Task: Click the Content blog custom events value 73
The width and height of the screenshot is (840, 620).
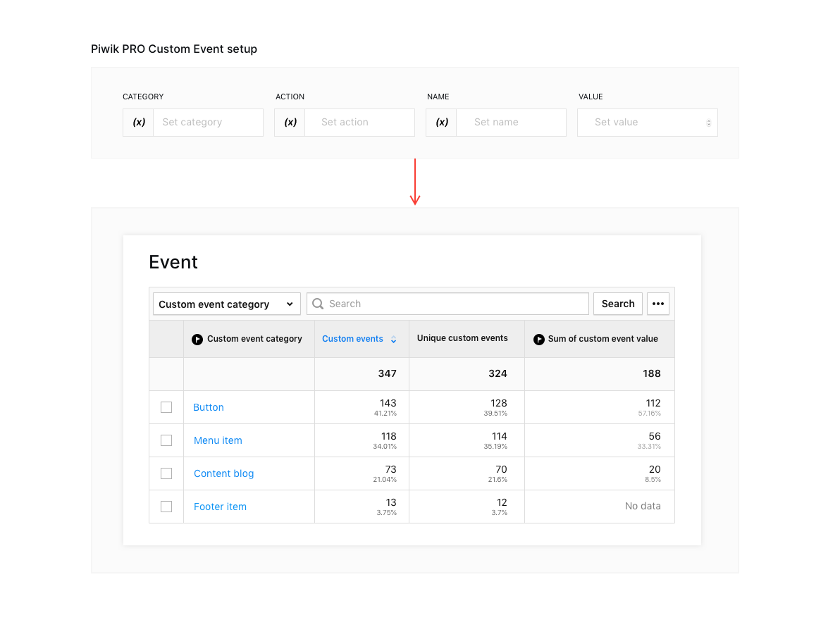Action: pyautogui.click(x=391, y=469)
